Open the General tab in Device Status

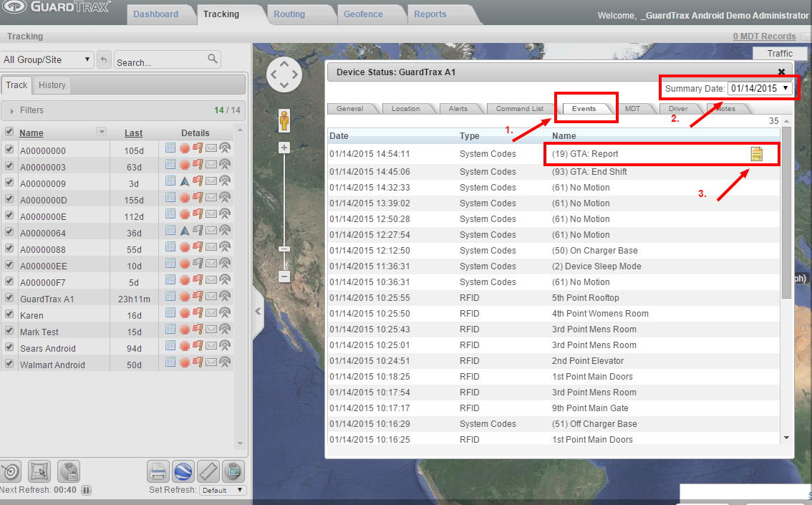pyautogui.click(x=350, y=109)
